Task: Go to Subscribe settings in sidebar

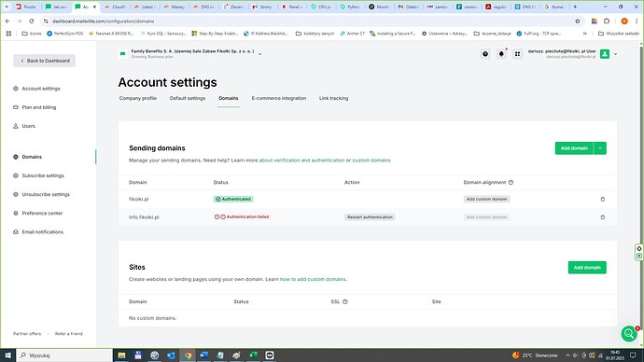Action: pos(43,175)
